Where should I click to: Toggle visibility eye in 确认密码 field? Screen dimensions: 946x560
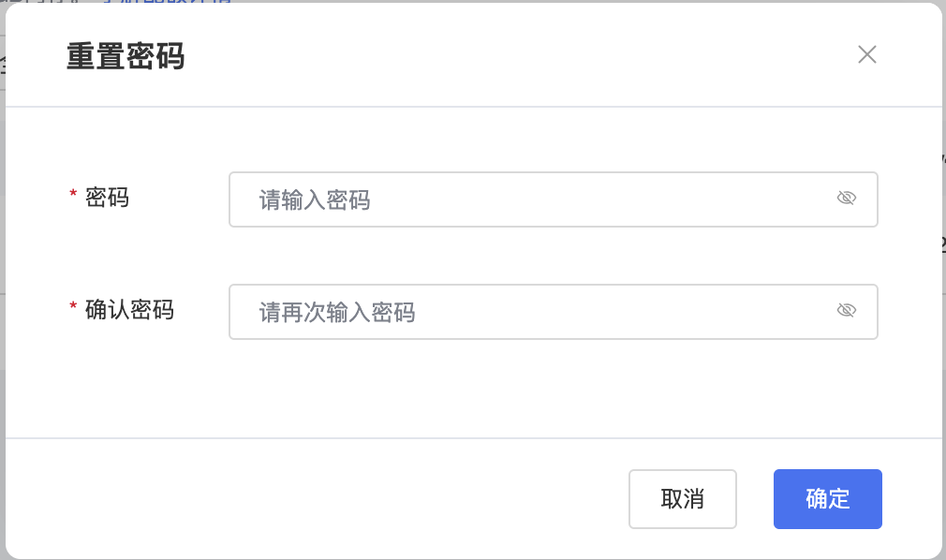tap(847, 311)
